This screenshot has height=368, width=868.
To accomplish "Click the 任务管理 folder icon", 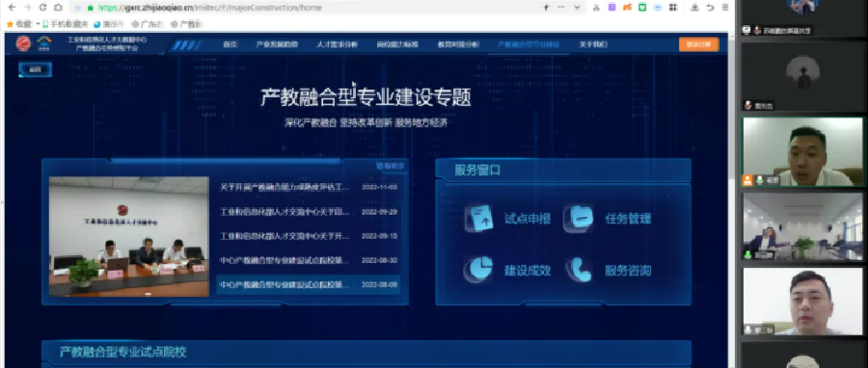I will pyautogui.click(x=579, y=218).
